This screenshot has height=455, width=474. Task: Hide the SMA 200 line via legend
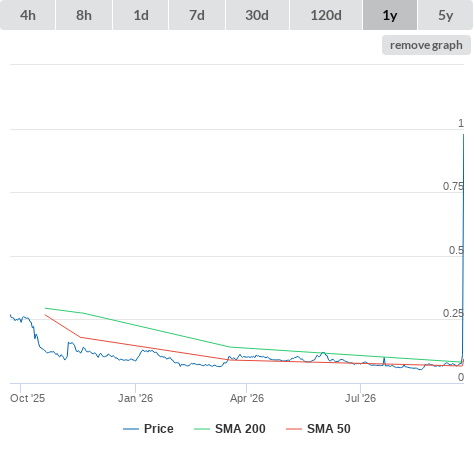(240, 429)
